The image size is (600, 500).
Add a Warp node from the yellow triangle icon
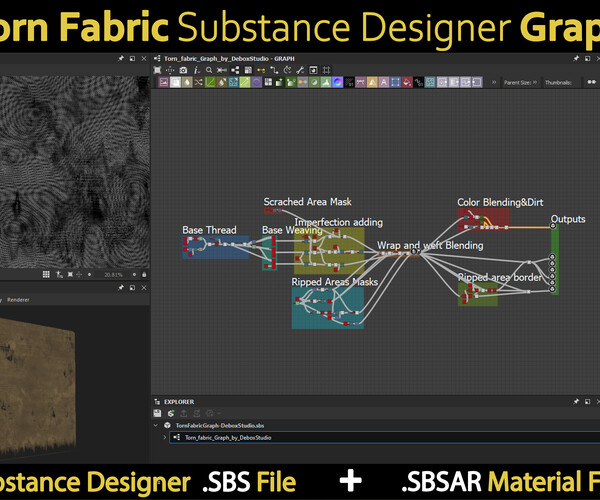tap(372, 82)
